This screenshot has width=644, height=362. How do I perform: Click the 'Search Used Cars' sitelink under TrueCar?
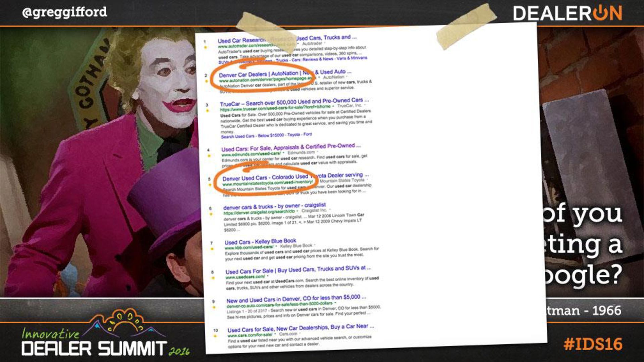tap(237, 136)
